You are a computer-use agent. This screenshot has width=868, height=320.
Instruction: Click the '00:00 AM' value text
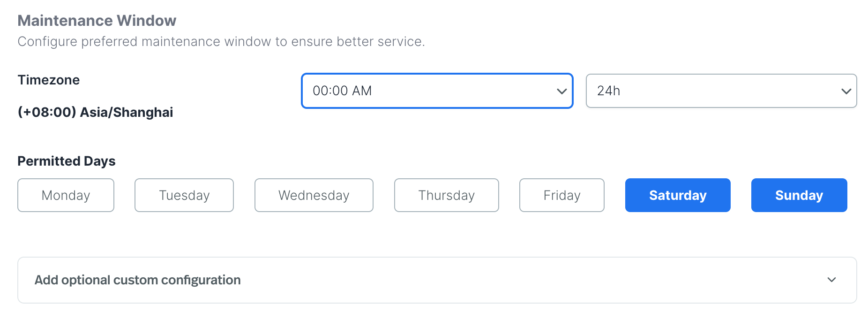(342, 91)
